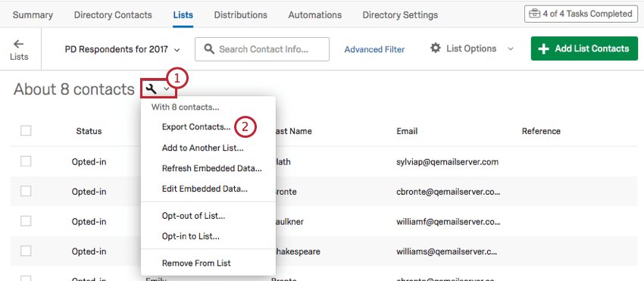
Task: Select Edit Embedded Data menu entry
Action: 205,189
